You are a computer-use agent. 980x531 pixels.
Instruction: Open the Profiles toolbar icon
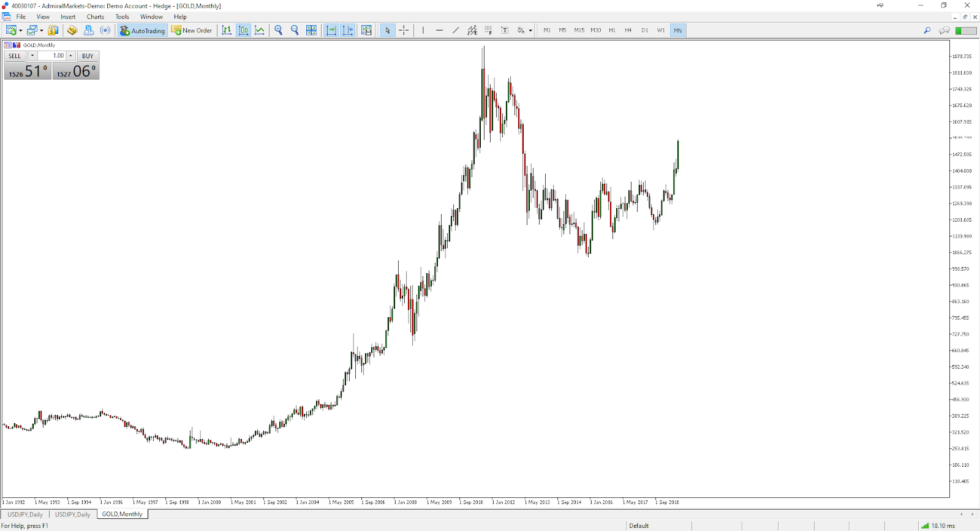(x=32, y=30)
